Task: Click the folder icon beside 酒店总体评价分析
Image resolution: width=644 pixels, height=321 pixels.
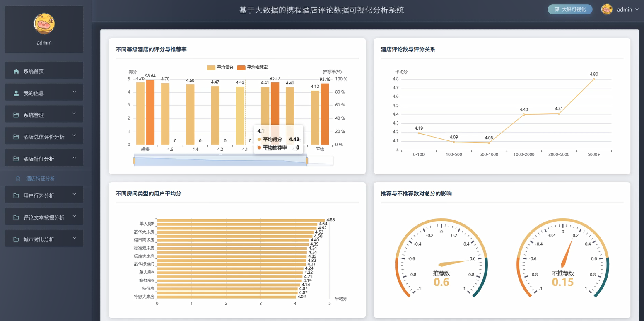Action: tap(16, 137)
